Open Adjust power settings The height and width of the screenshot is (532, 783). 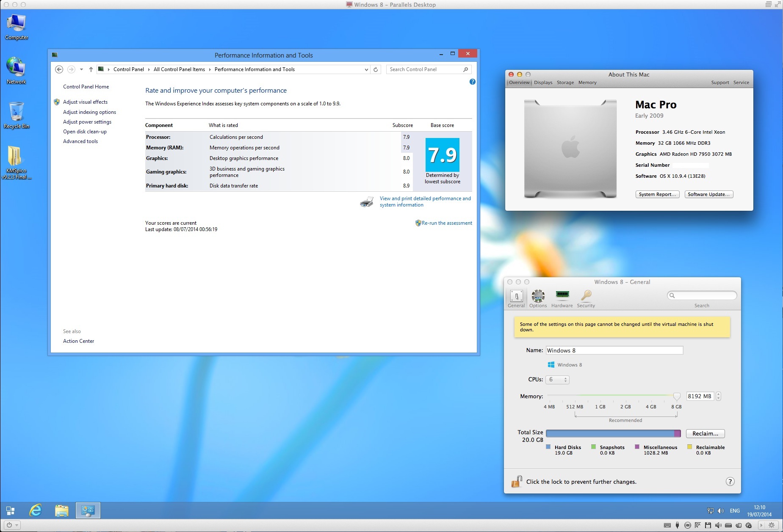[x=87, y=122]
